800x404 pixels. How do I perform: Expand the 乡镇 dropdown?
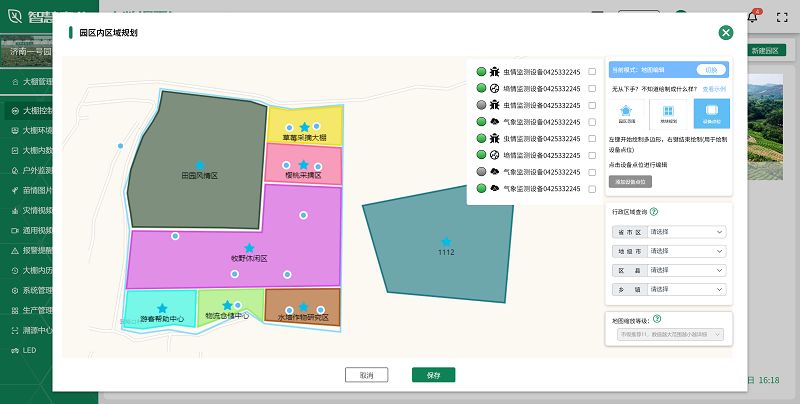686,289
